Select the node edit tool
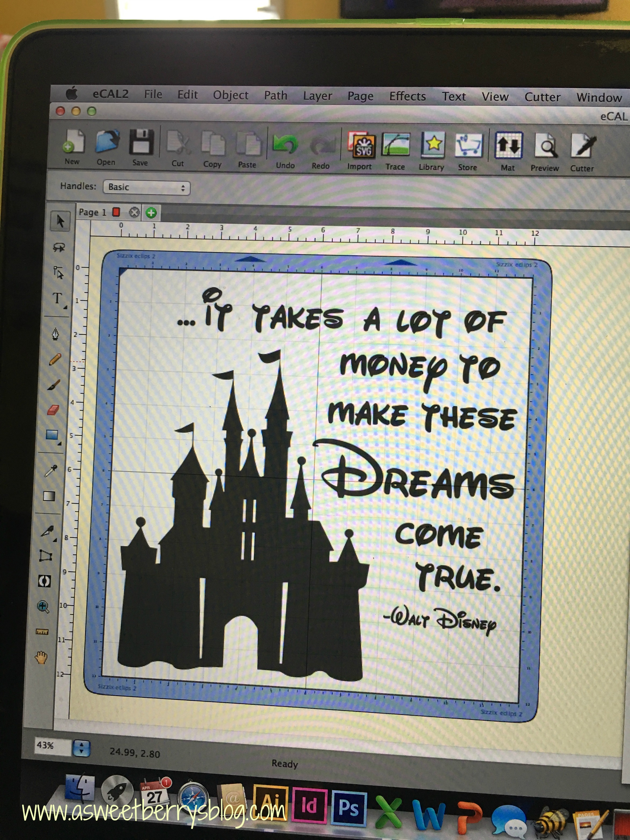The image size is (630, 840). coord(59,272)
